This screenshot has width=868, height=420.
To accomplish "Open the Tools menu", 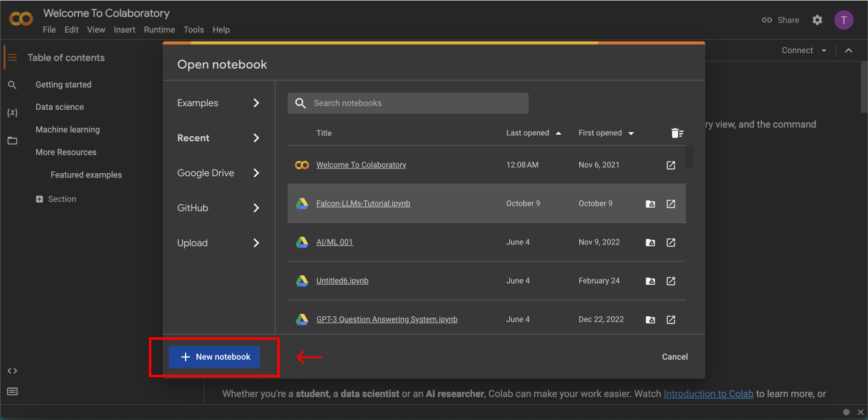I will (x=194, y=30).
